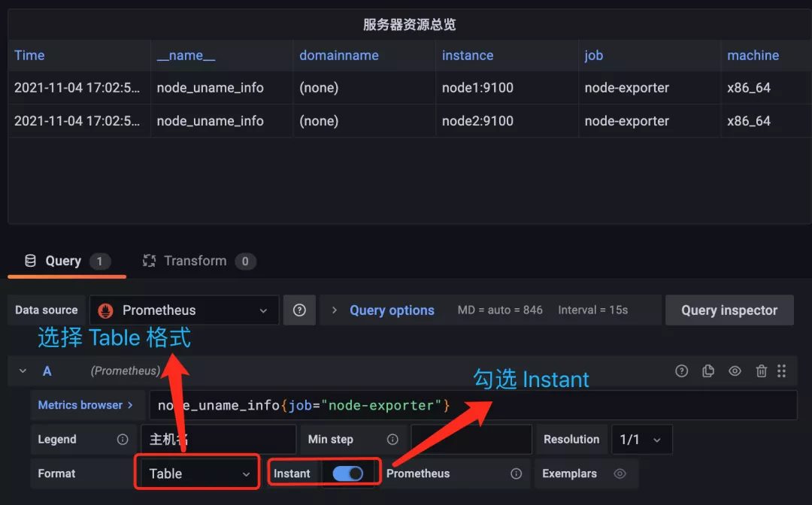Click the (Prometheus) query source label
The image size is (812, 505).
pos(126,371)
